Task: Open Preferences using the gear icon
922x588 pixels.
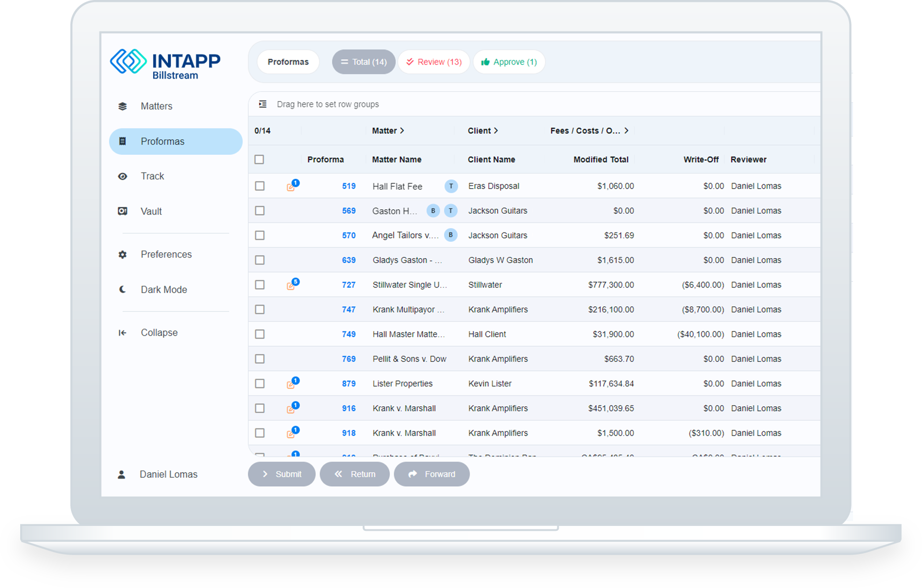Action: [x=122, y=254]
